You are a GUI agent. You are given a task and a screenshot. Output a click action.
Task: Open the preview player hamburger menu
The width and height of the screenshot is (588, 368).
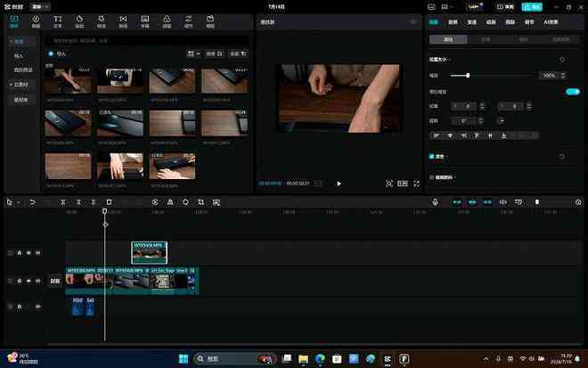point(413,22)
